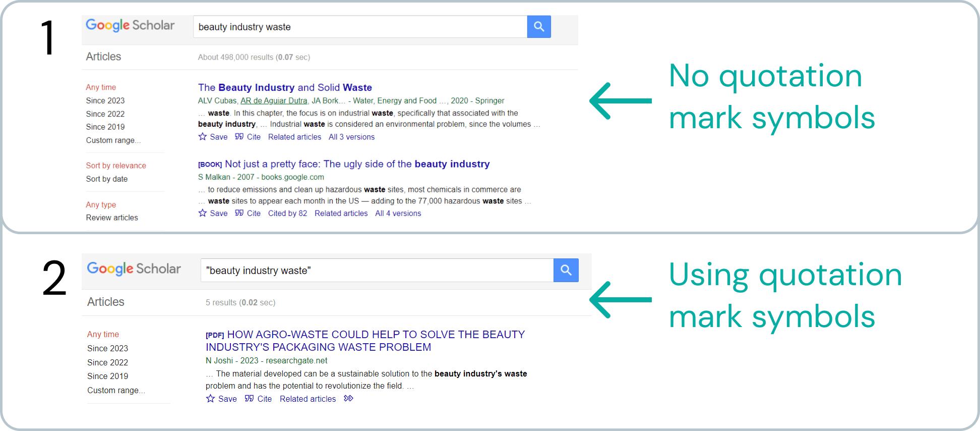Select the Sort by date option
Screen dimensions: 980x431
pyautogui.click(x=106, y=179)
